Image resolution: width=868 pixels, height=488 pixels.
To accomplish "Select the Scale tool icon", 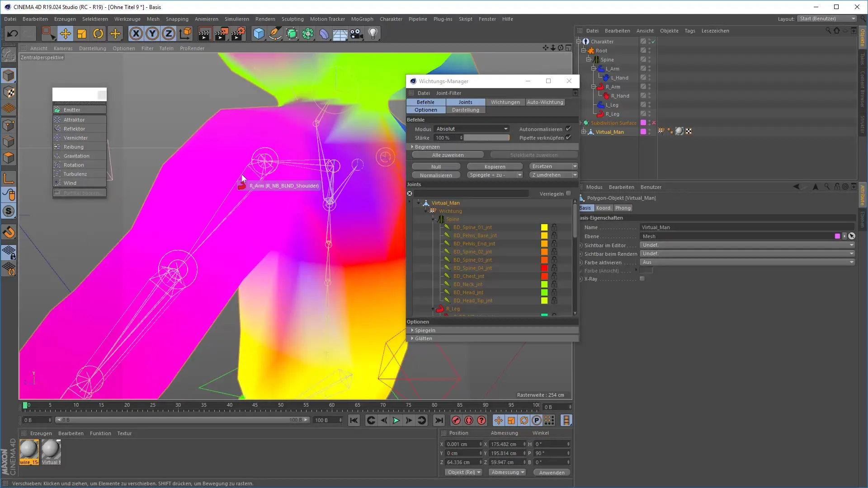I will tap(82, 33).
